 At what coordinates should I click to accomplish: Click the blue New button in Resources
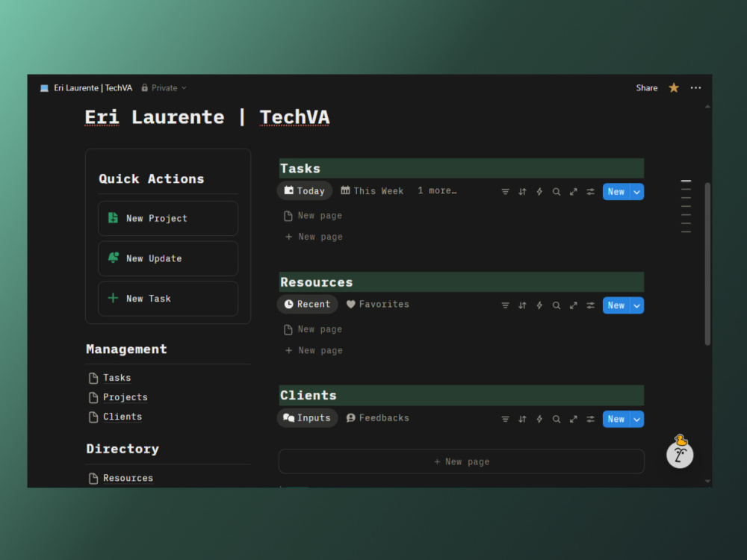click(x=616, y=305)
